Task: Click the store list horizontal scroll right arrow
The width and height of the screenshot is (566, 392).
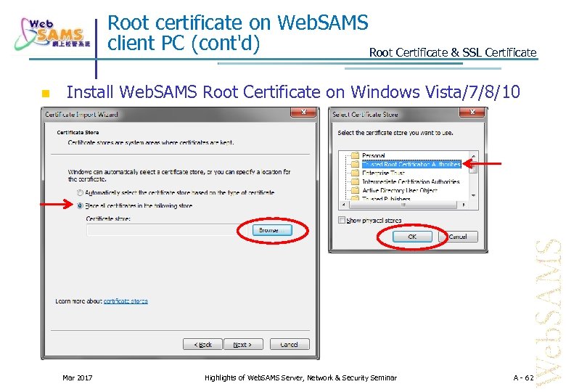Action: tap(464, 205)
